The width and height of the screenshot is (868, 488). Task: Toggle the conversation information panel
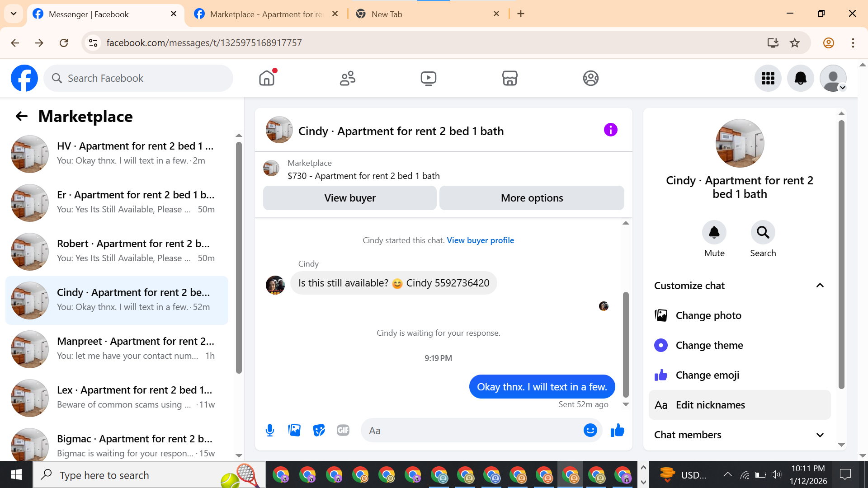(610, 130)
